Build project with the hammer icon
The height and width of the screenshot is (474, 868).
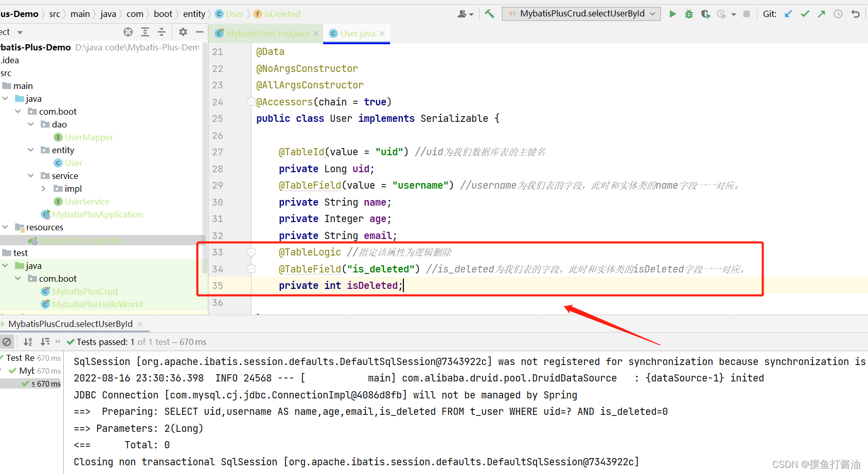(x=489, y=14)
